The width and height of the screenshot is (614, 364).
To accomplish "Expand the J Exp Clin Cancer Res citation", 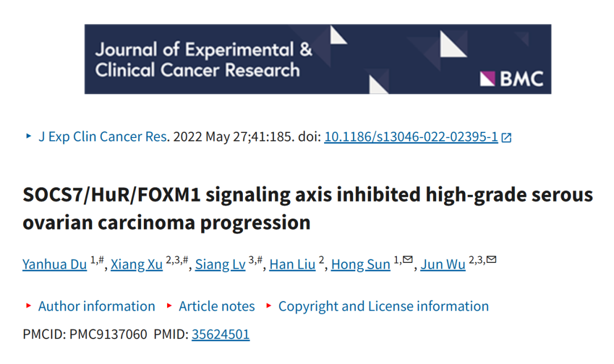I will (x=102, y=136).
